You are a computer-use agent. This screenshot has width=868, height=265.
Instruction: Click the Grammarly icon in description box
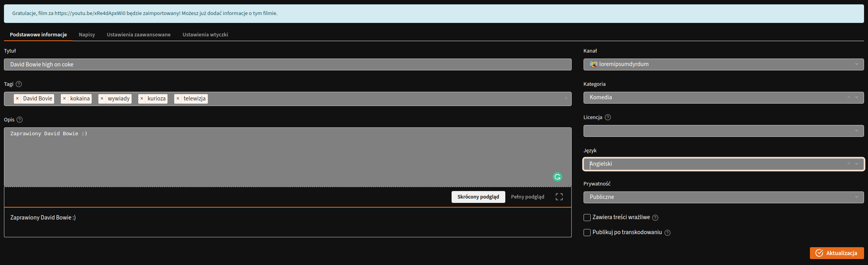pos(557,177)
